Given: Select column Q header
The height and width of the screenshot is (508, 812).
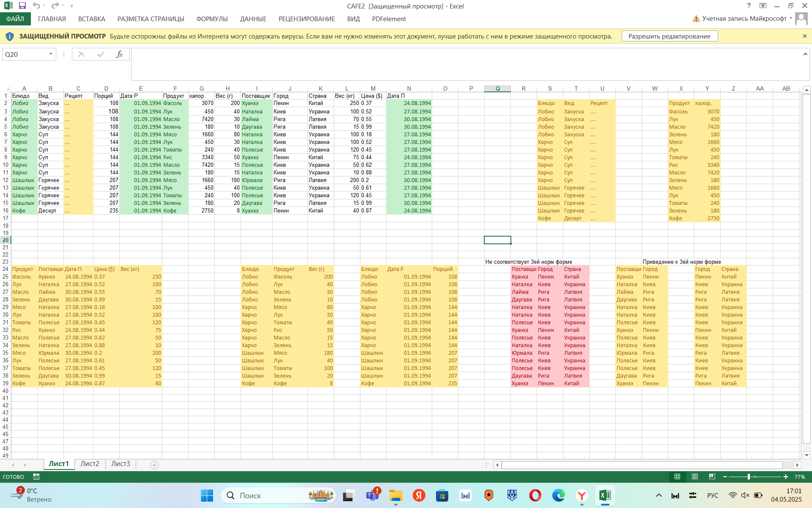Looking at the screenshot, I should (497, 88).
